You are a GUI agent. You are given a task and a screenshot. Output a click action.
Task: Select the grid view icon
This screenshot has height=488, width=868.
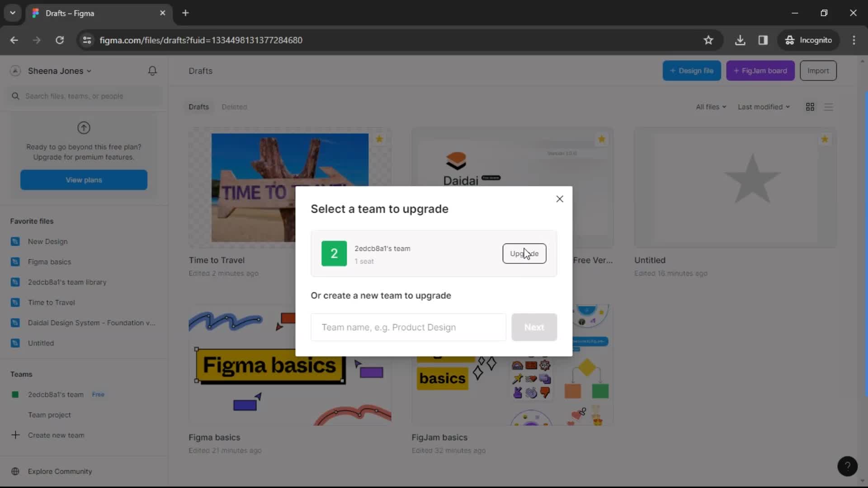click(x=810, y=107)
